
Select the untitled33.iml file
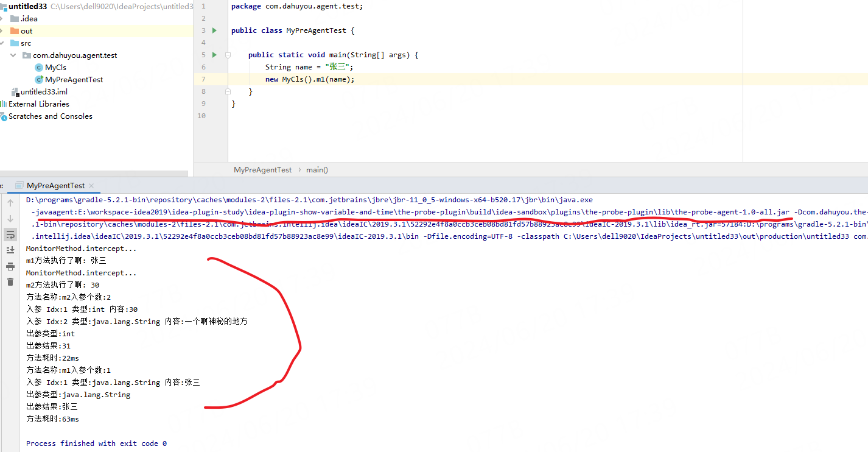pos(44,92)
